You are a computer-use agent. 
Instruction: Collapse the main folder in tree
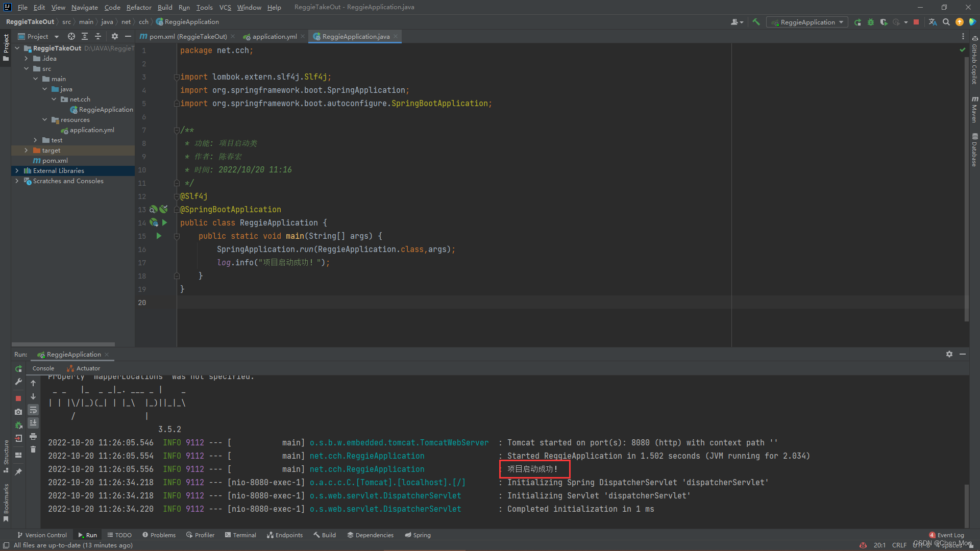[x=35, y=79]
